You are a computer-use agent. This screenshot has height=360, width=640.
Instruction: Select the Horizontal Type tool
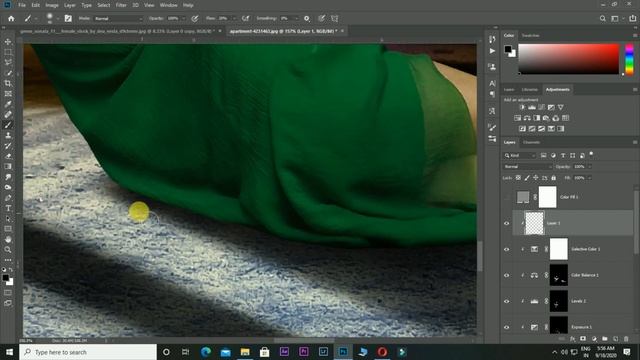coord(8,208)
